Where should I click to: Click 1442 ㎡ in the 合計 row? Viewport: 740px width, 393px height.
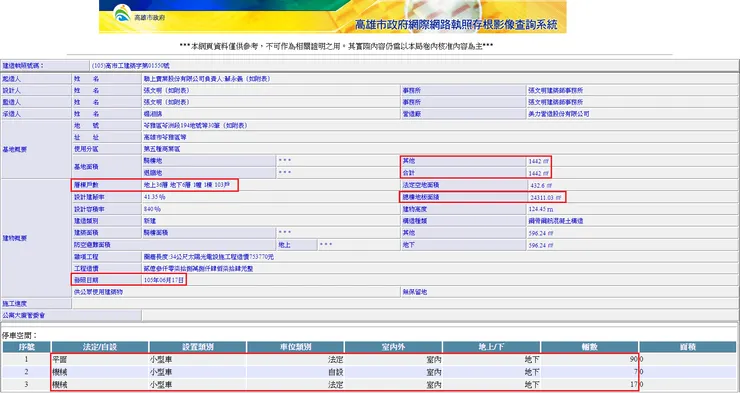538,173
